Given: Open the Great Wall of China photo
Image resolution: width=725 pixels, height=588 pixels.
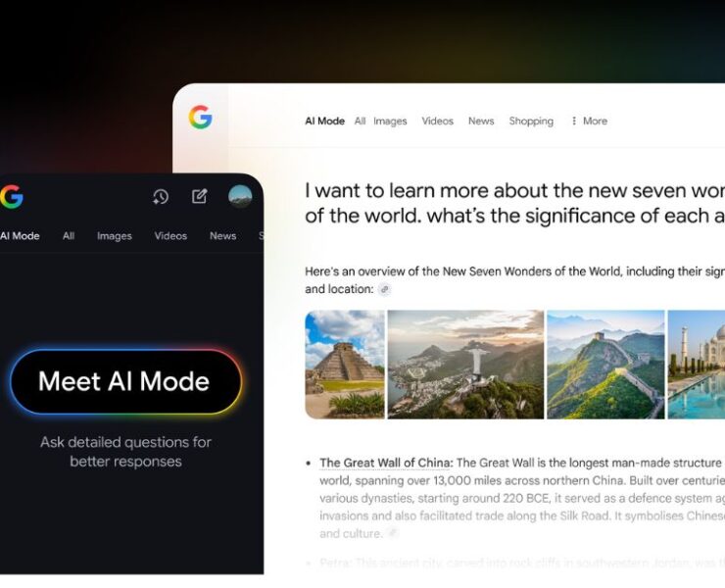Looking at the screenshot, I should (x=605, y=365).
